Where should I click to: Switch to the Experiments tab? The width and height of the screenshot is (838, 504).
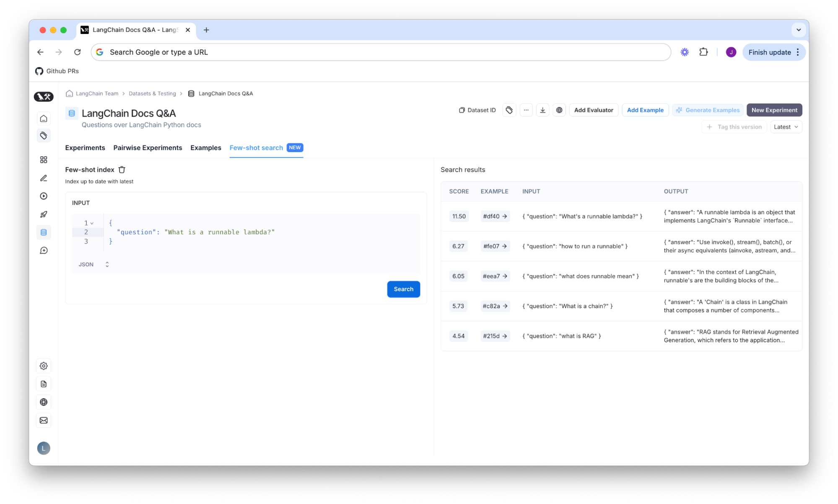[85, 147]
